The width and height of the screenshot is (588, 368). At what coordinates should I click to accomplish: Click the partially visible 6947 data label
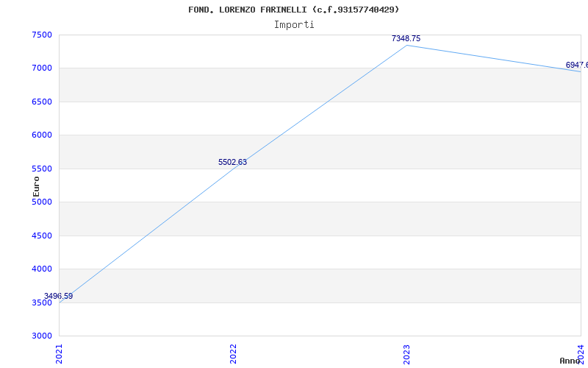coord(577,65)
